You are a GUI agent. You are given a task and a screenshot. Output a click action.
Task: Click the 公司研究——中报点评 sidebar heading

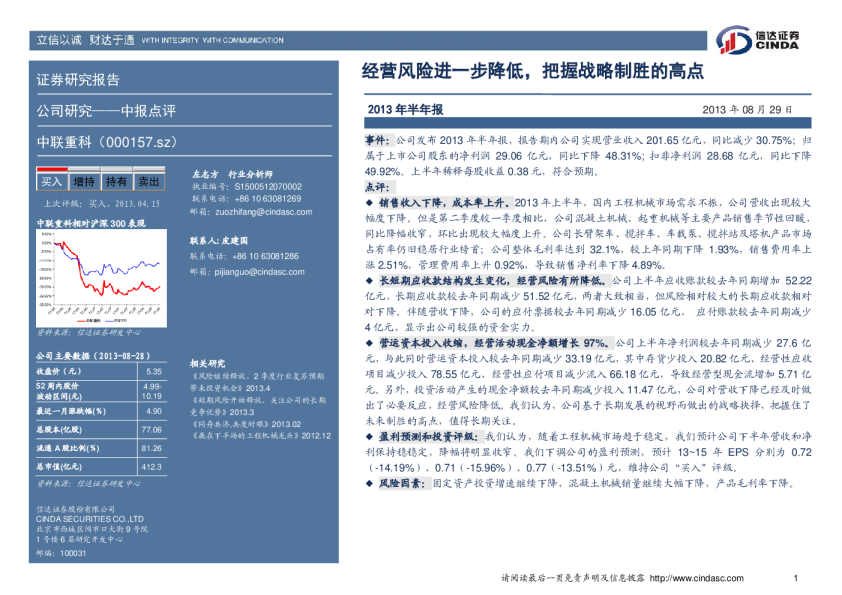pos(106,110)
